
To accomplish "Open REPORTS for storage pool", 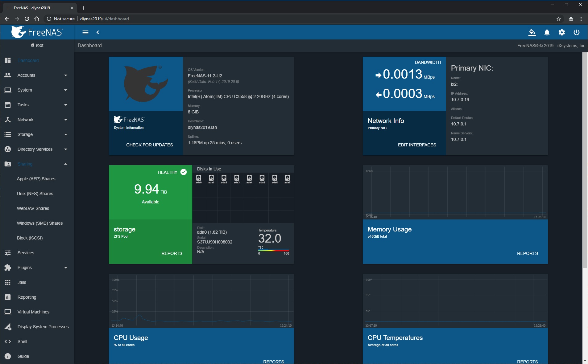I will (172, 253).
